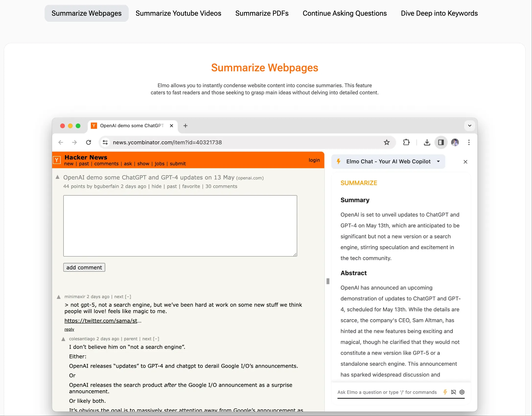Open the browser extensions puzzle icon
This screenshot has width=532, height=416.
click(406, 142)
